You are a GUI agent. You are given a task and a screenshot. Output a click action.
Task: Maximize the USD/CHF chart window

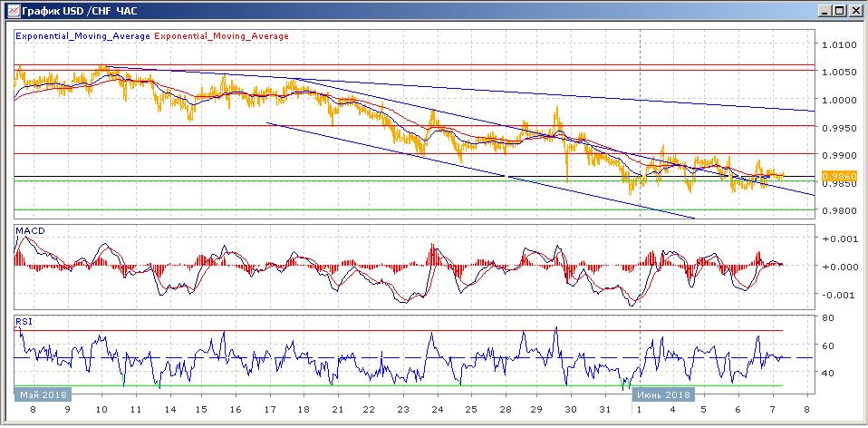840,10
